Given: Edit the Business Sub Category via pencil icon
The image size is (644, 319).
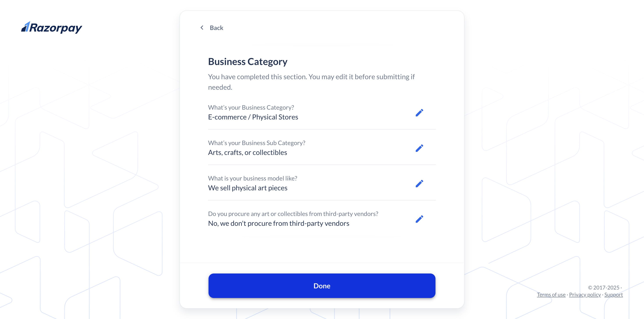Looking at the screenshot, I should [419, 148].
